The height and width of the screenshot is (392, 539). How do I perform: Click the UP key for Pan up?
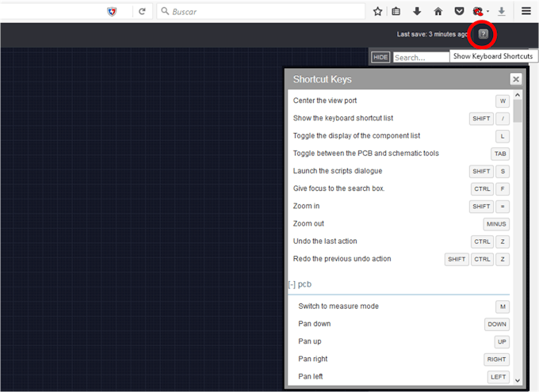(502, 342)
